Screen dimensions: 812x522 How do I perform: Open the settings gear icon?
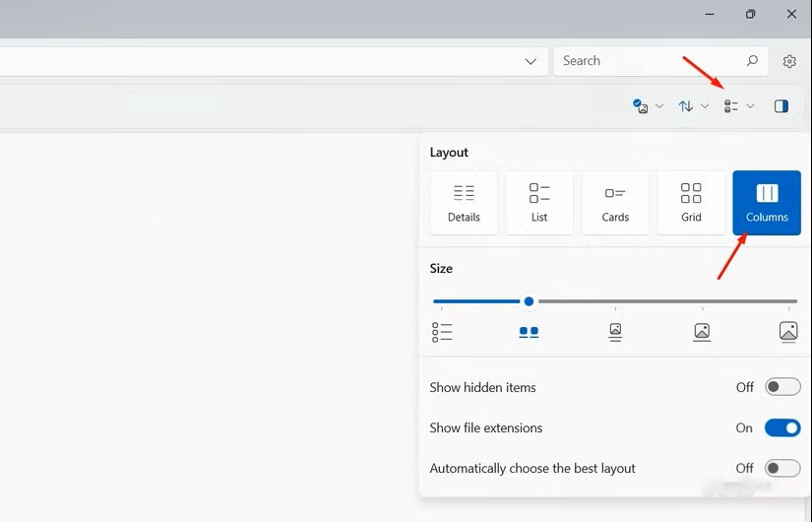789,61
